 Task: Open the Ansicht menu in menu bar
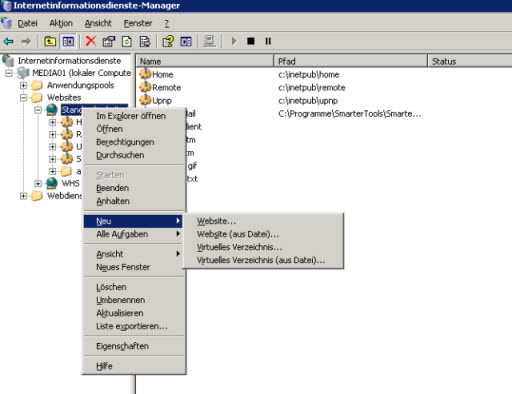point(98,23)
